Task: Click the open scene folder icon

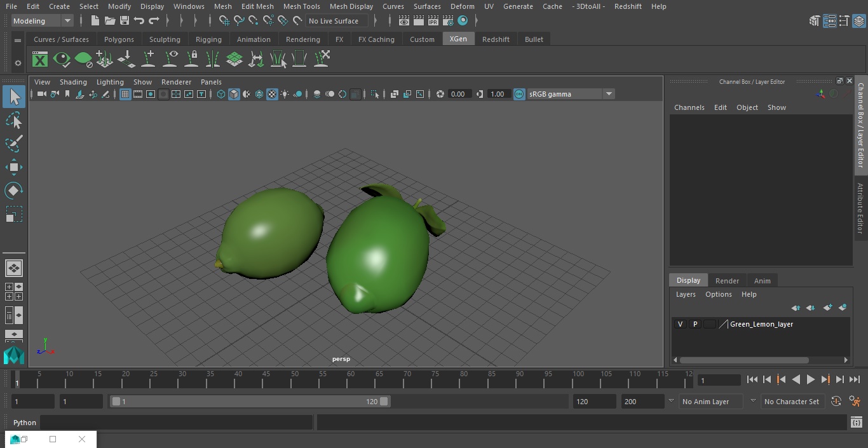Action: point(109,21)
